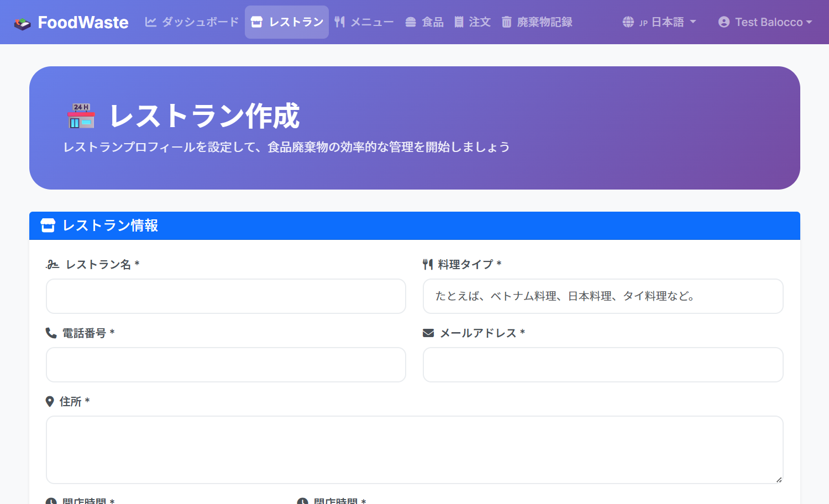Click the menu fork-and-knife icon in navbar
Image resolution: width=829 pixels, height=504 pixels.
tap(340, 22)
